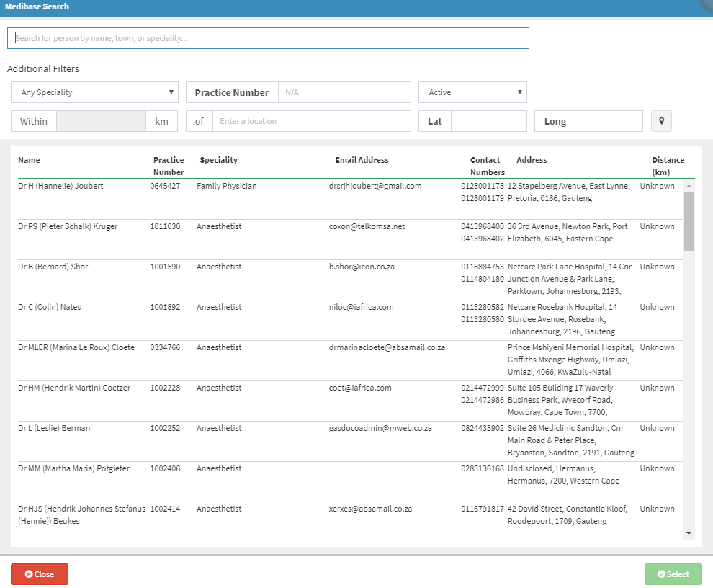Viewport: 713px width, 588px height.
Task: Click the Enter a location field
Action: [x=311, y=121]
